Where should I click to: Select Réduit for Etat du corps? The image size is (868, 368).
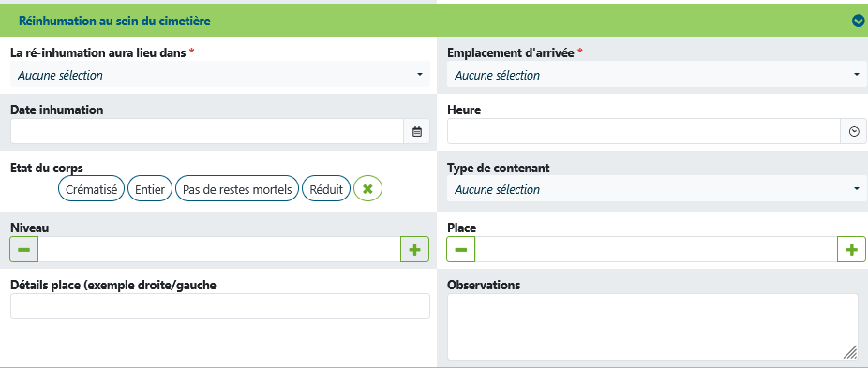click(x=326, y=189)
